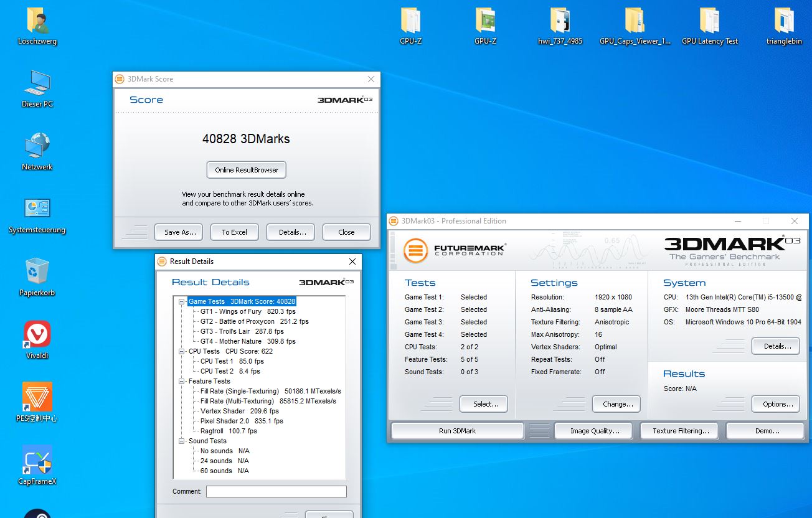Image resolution: width=812 pixels, height=518 pixels.
Task: Minimize the 3DMark03 Professional Edition window
Action: (737, 221)
